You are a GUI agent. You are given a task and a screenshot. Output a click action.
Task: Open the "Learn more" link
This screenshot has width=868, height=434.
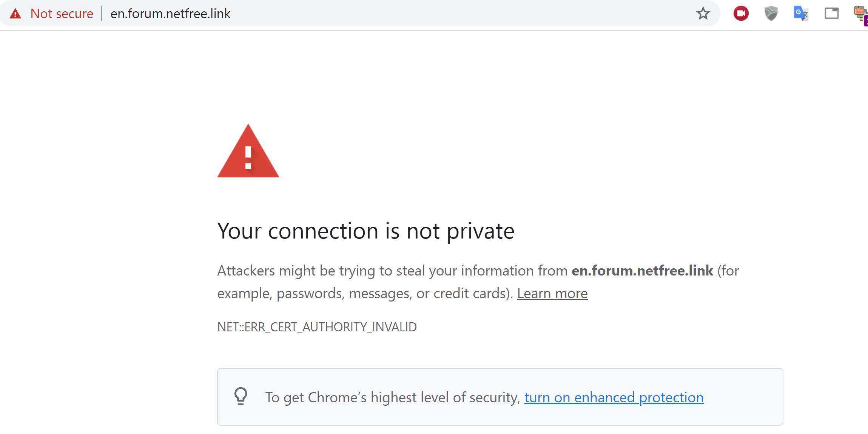[x=552, y=294]
